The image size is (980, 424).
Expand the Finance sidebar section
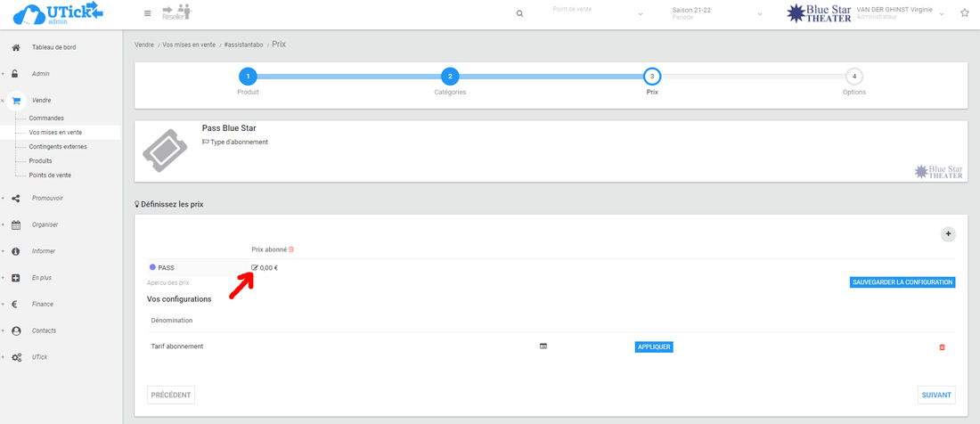click(42, 304)
